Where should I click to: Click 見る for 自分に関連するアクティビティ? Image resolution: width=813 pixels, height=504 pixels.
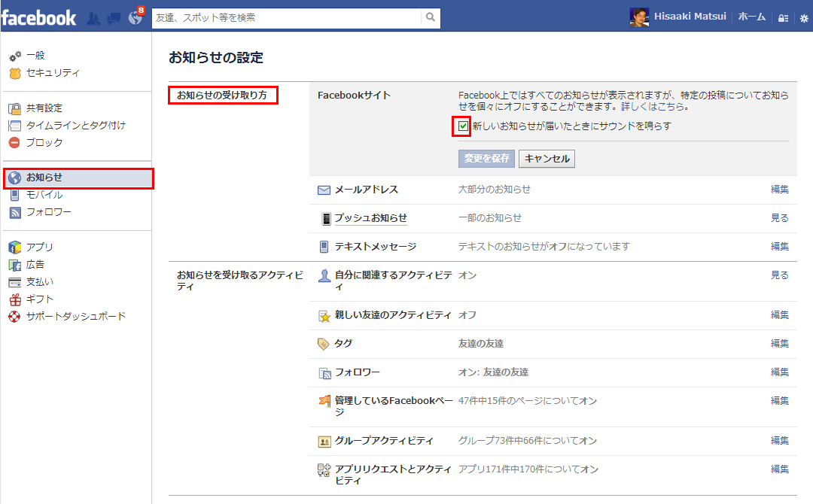(x=780, y=275)
